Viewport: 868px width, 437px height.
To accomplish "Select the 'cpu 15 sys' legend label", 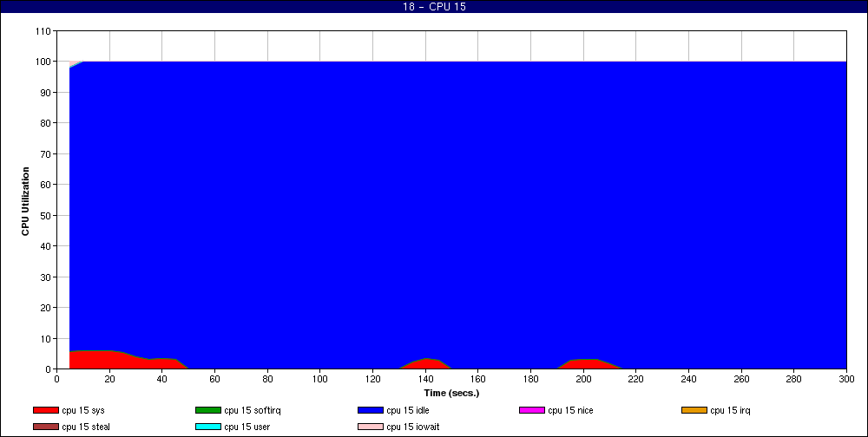I will point(83,410).
